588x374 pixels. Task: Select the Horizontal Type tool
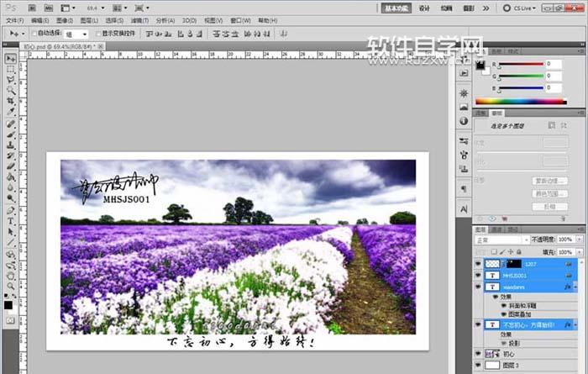(10, 221)
